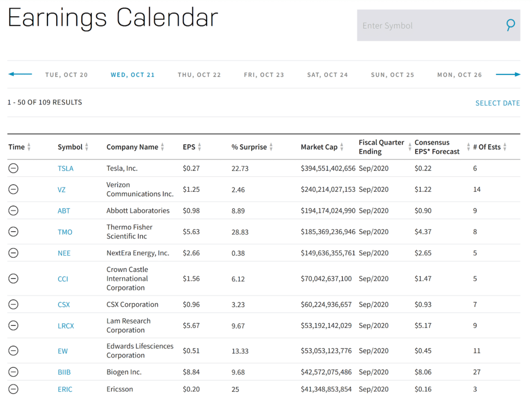Open the Sat, Oct 24 date tab
The height and width of the screenshot is (397, 532).
[x=327, y=75]
